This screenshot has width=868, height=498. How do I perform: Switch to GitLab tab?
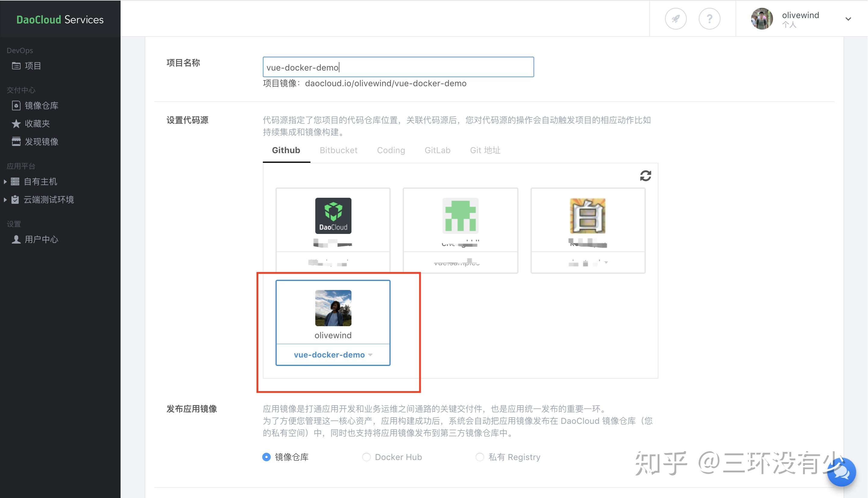pos(437,150)
